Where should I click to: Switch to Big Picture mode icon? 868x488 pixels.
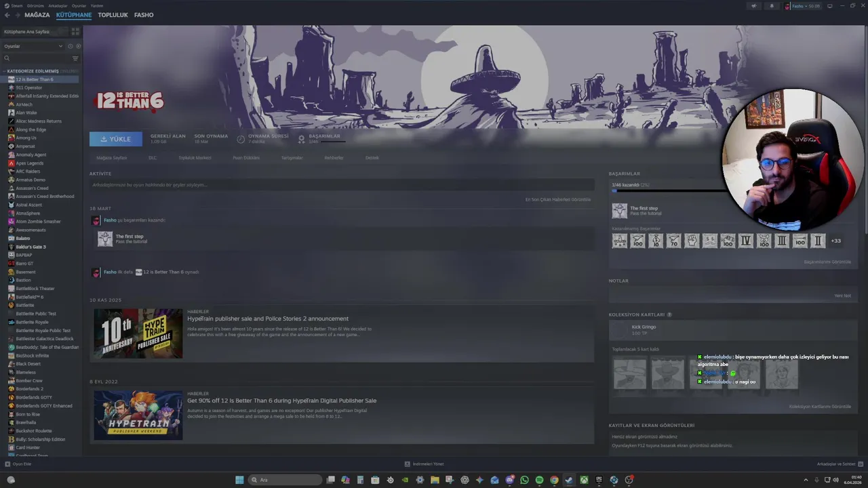tap(829, 5)
